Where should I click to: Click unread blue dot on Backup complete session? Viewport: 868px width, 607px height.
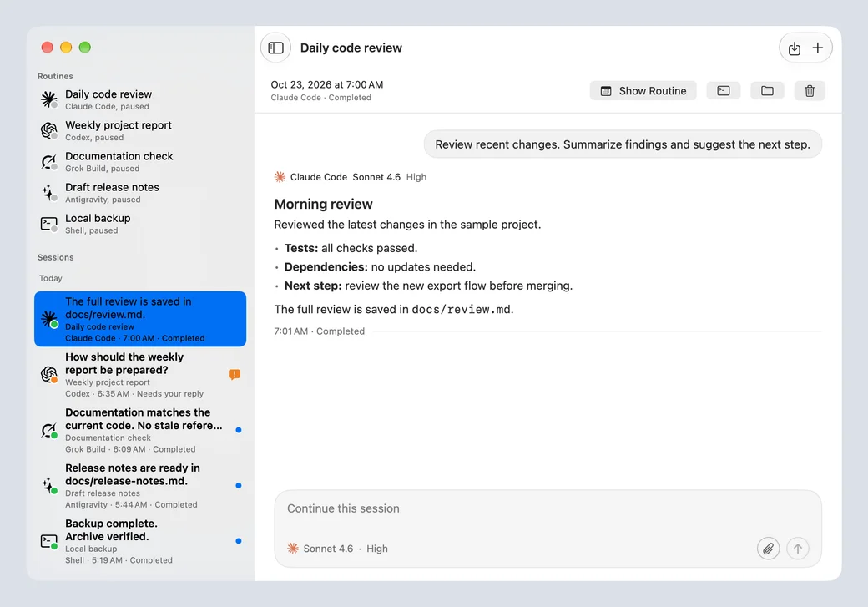(238, 540)
